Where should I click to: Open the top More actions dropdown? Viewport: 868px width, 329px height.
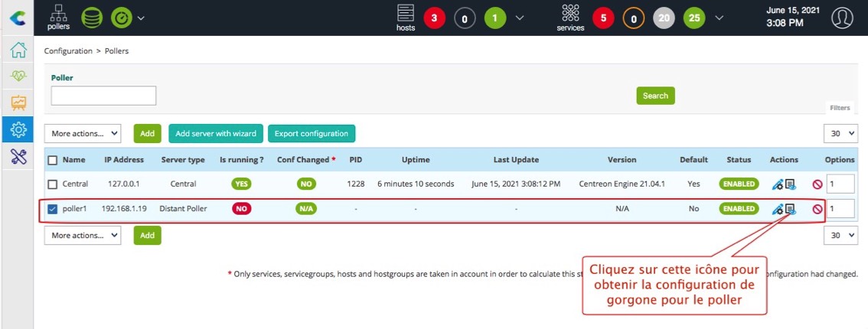click(83, 133)
